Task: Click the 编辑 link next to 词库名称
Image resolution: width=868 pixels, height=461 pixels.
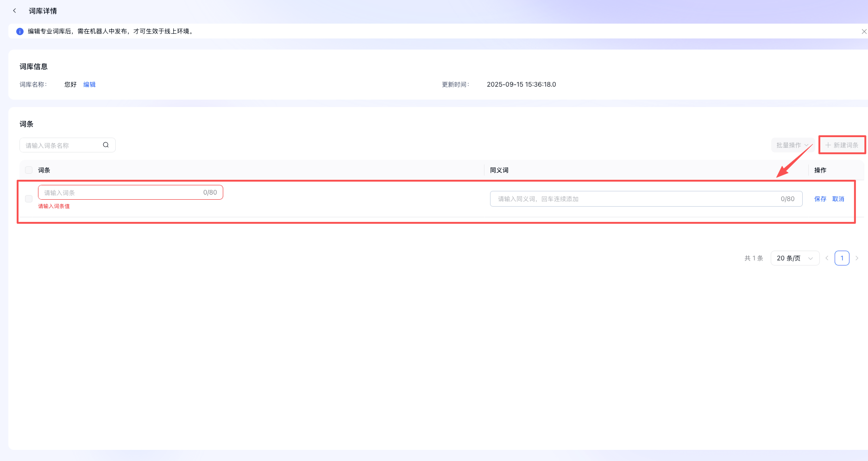Action: pyautogui.click(x=89, y=84)
